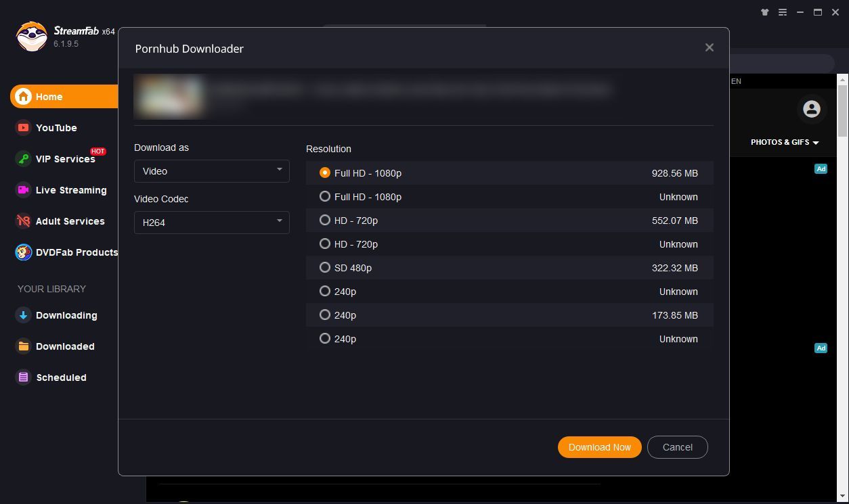Select HD 720p 552.07 MB option
Image resolution: width=849 pixels, height=504 pixels.
509,221
